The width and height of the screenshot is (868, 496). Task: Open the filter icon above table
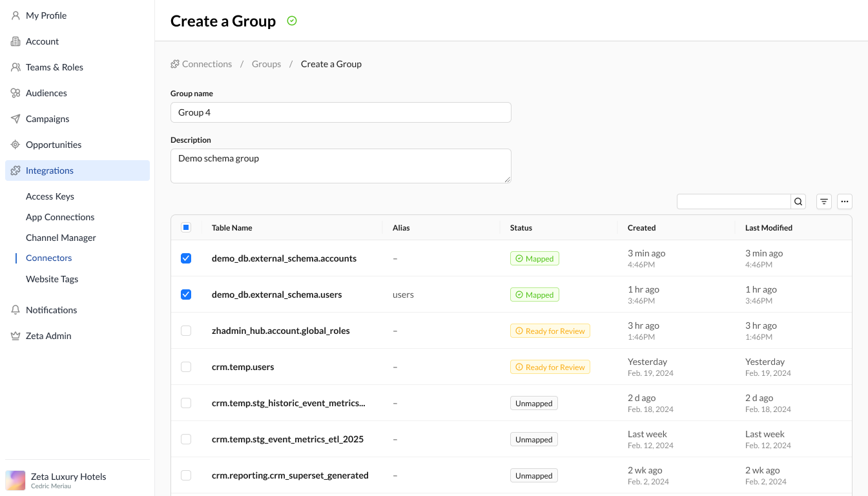pos(824,201)
